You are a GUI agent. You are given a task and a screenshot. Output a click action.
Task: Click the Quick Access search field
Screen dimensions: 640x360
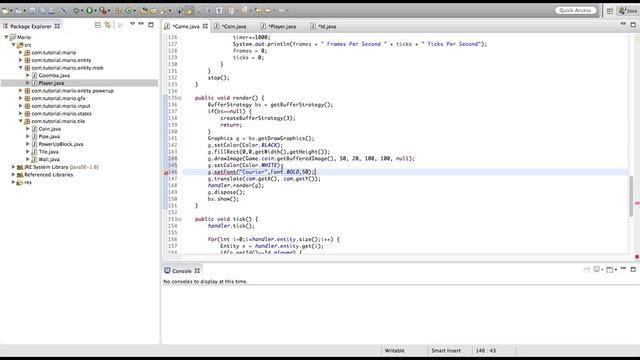[x=576, y=11]
